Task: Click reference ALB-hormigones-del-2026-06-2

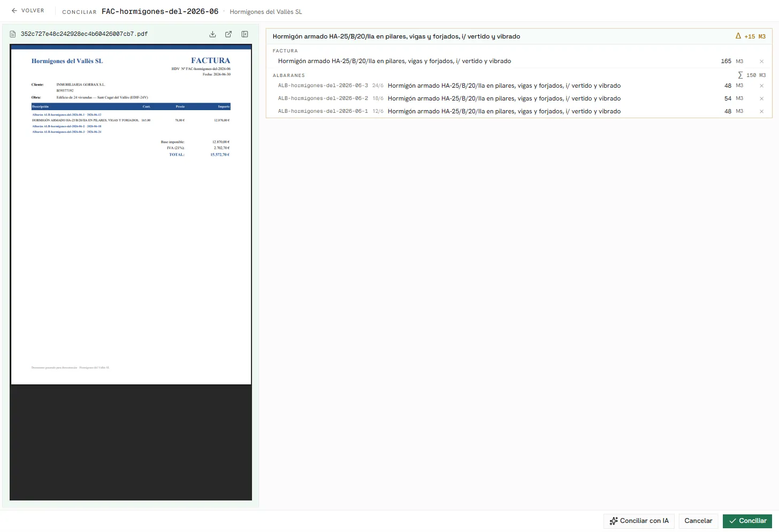Action: coord(323,98)
